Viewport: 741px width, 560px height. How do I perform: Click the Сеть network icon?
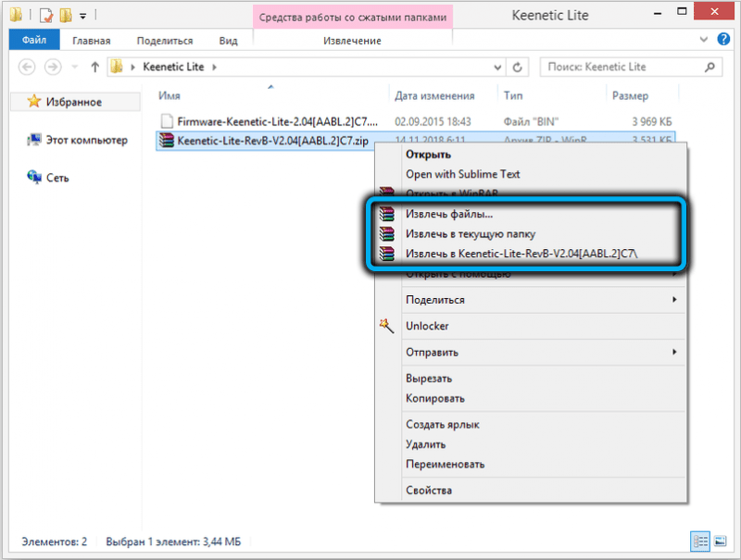pos(34,177)
